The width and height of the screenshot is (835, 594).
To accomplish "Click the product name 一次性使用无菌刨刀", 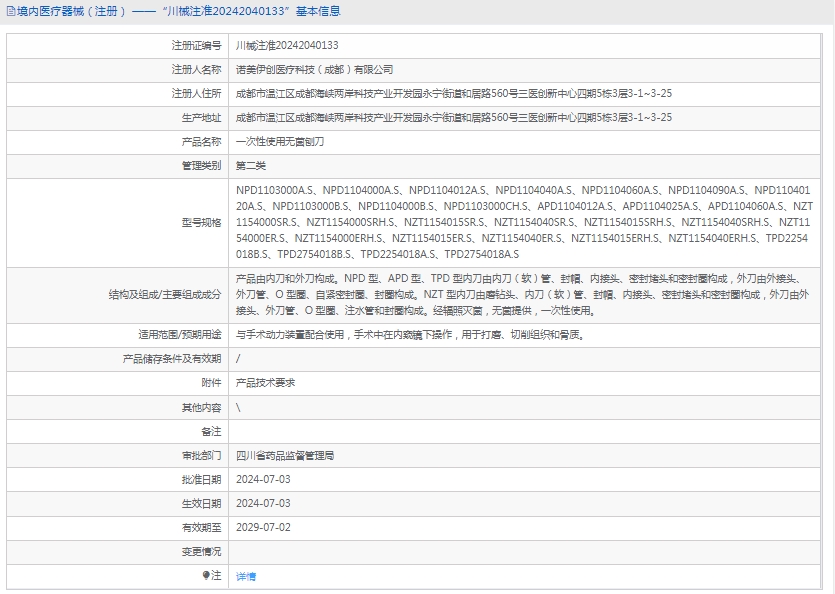I will (279, 142).
